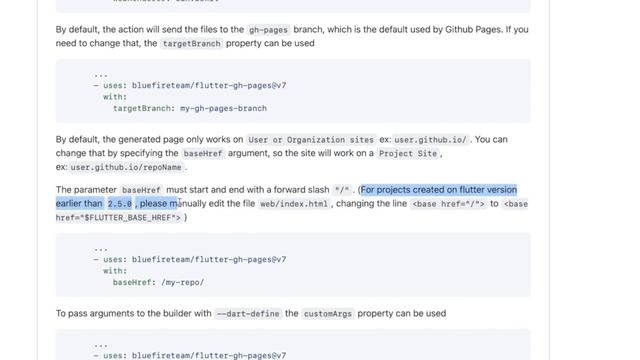Click the baseHref inline code after 'specifying the'
The height and width of the screenshot is (360, 640).
coord(203,154)
